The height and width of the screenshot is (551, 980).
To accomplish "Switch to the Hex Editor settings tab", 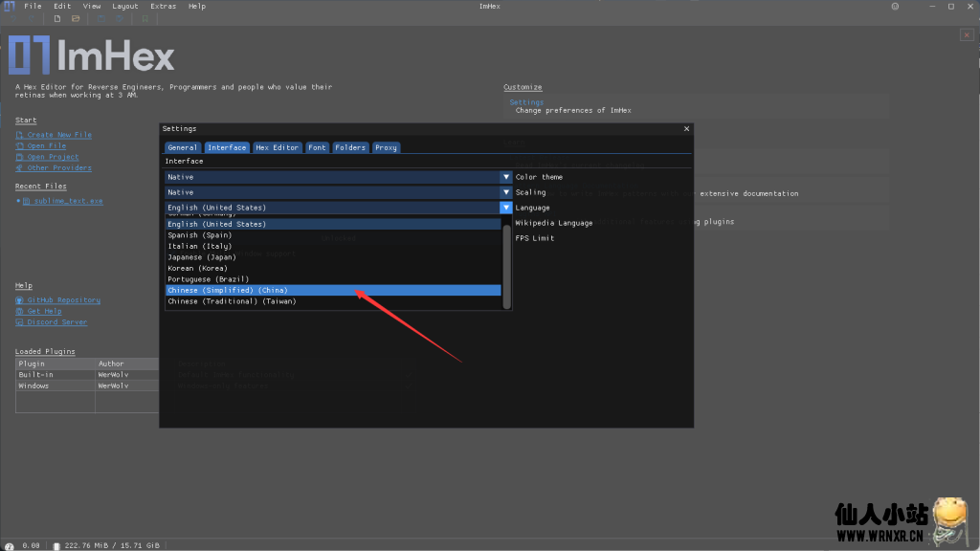I will tap(277, 147).
